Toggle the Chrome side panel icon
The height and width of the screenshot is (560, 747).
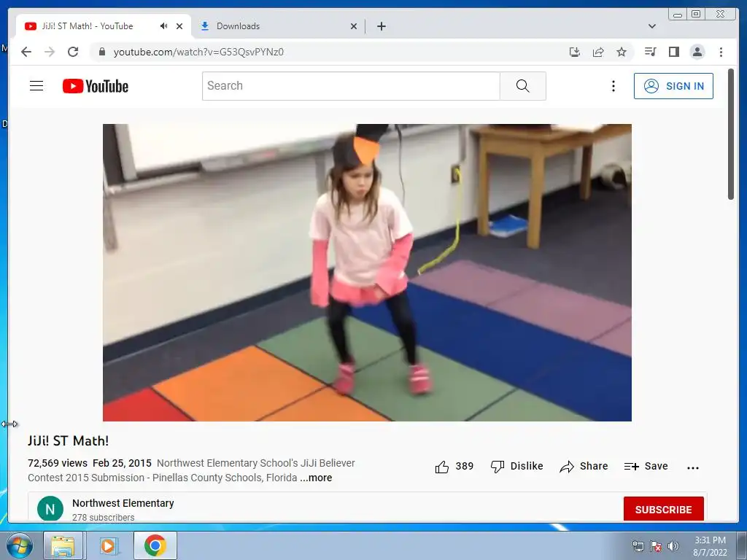(x=673, y=52)
